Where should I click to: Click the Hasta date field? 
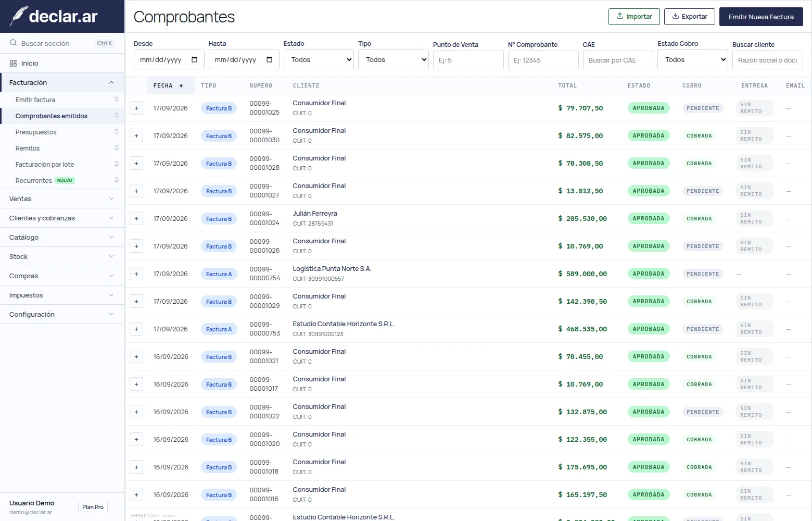click(244, 59)
